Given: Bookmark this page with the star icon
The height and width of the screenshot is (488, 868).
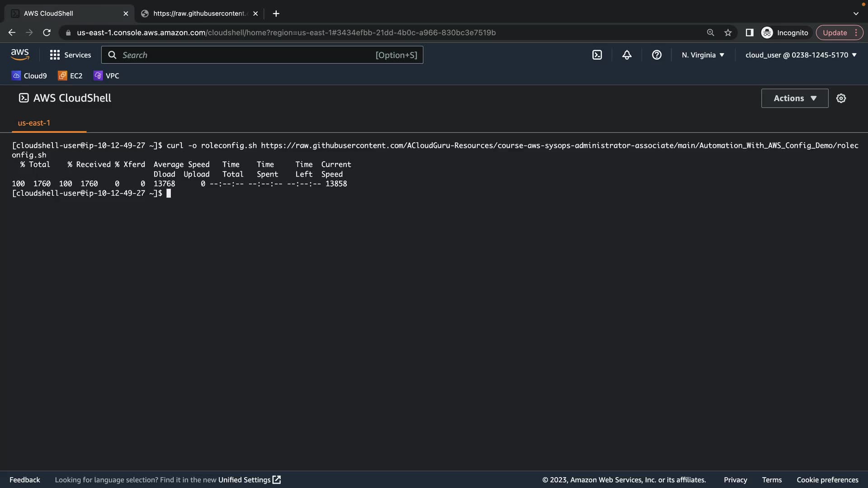Looking at the screenshot, I should click(728, 33).
